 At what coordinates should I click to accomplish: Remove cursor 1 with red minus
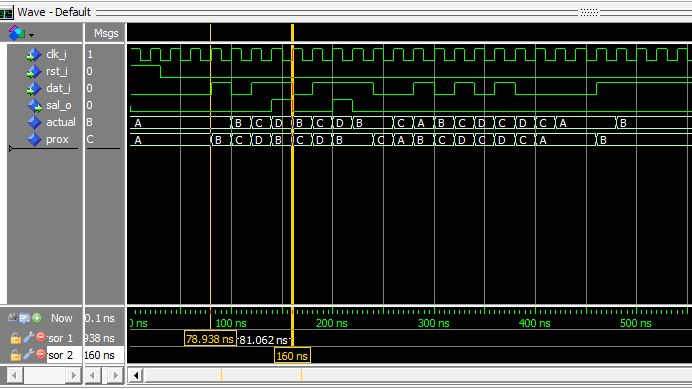[x=41, y=337]
